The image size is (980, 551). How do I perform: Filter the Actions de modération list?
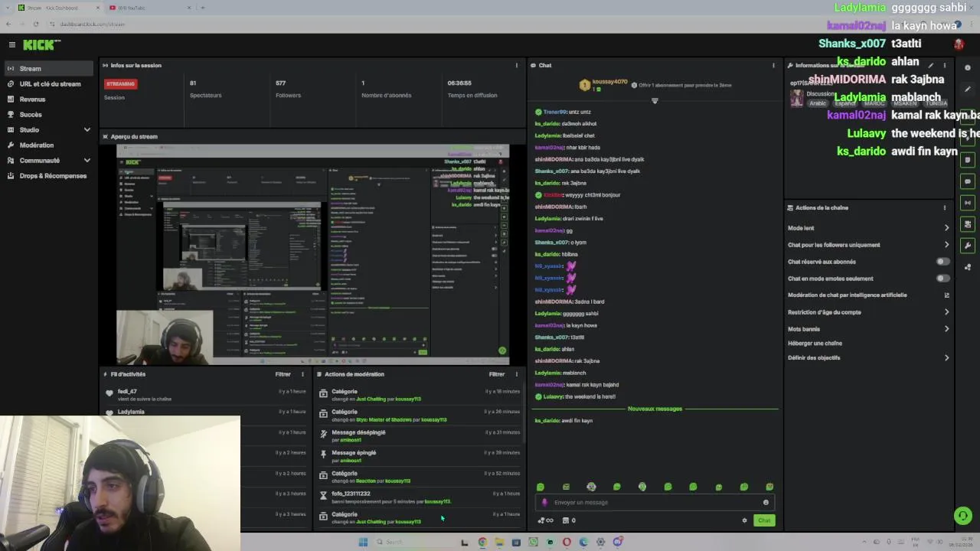pos(497,374)
